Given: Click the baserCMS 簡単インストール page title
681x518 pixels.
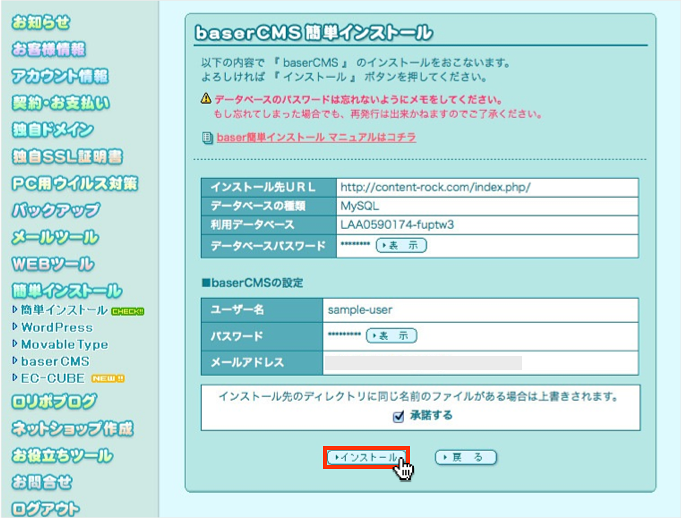Looking at the screenshot, I should pos(314,33).
